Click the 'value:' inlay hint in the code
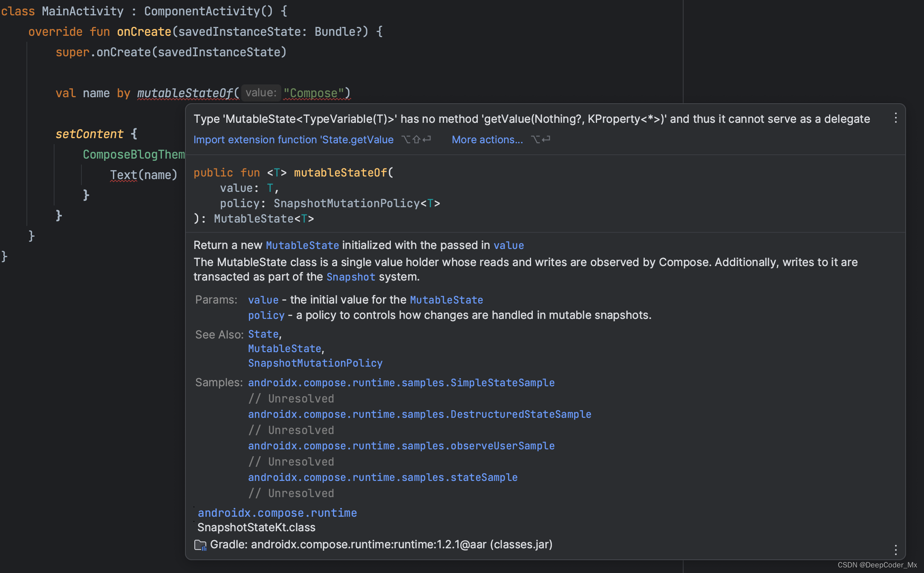 [261, 93]
